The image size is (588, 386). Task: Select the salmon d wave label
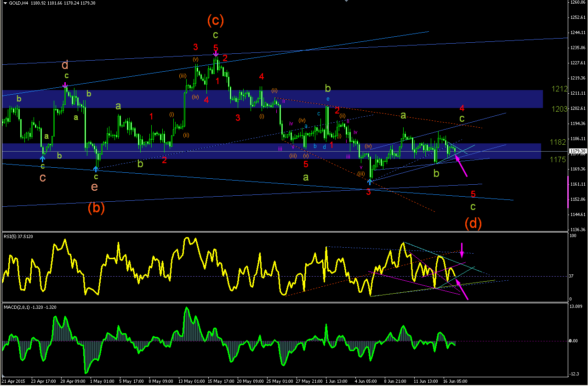point(66,65)
